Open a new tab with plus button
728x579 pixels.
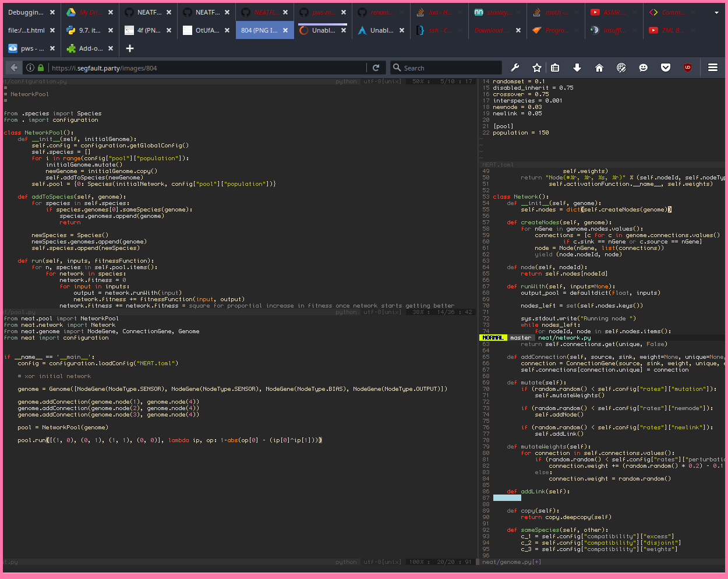(130, 48)
